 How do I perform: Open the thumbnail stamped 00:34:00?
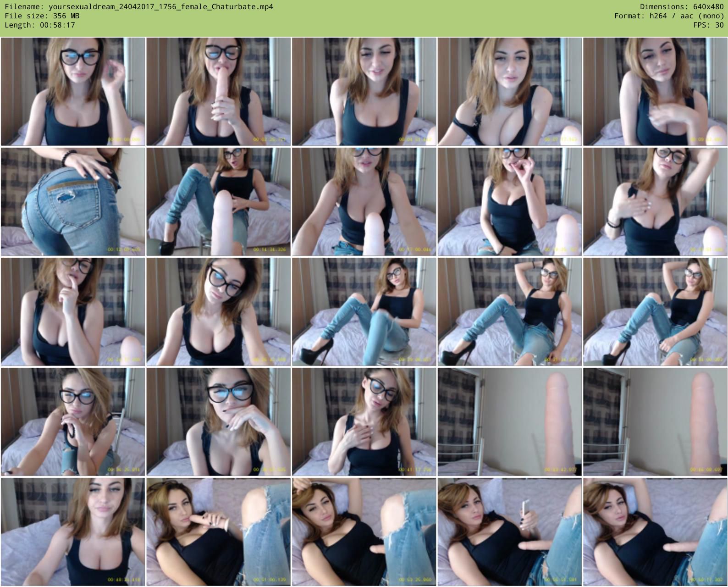pyautogui.click(x=655, y=312)
